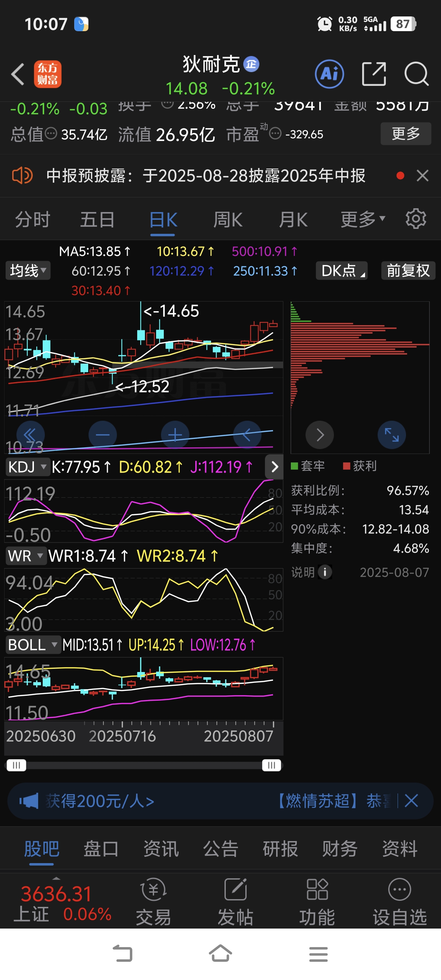Image resolution: width=441 pixels, height=980 pixels.
Task: Open the WR indicator dropdown
Action: [26, 556]
